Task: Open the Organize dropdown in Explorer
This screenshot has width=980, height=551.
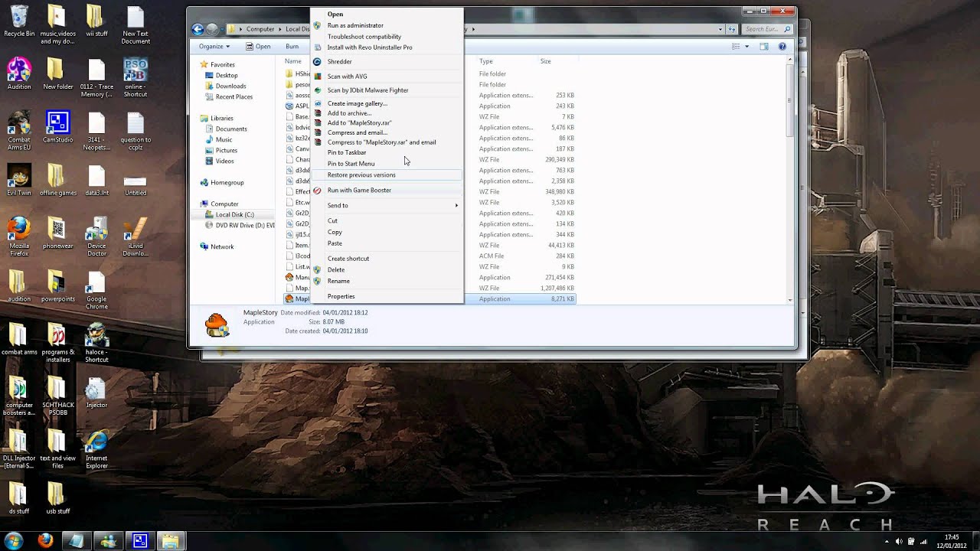Action: pos(214,46)
